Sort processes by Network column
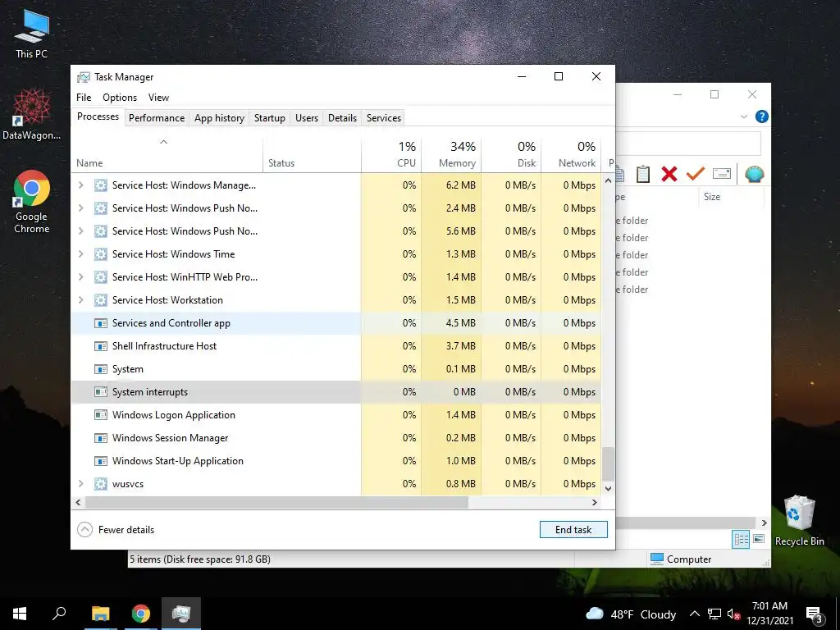 [571, 154]
